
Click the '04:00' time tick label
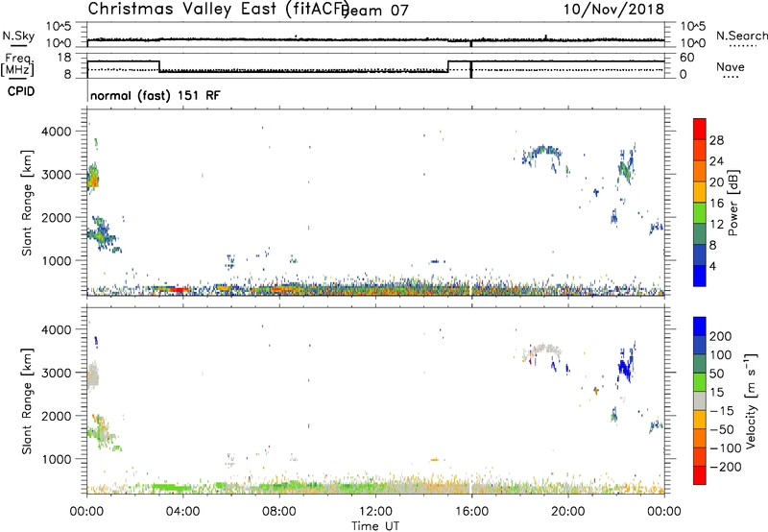pos(182,512)
